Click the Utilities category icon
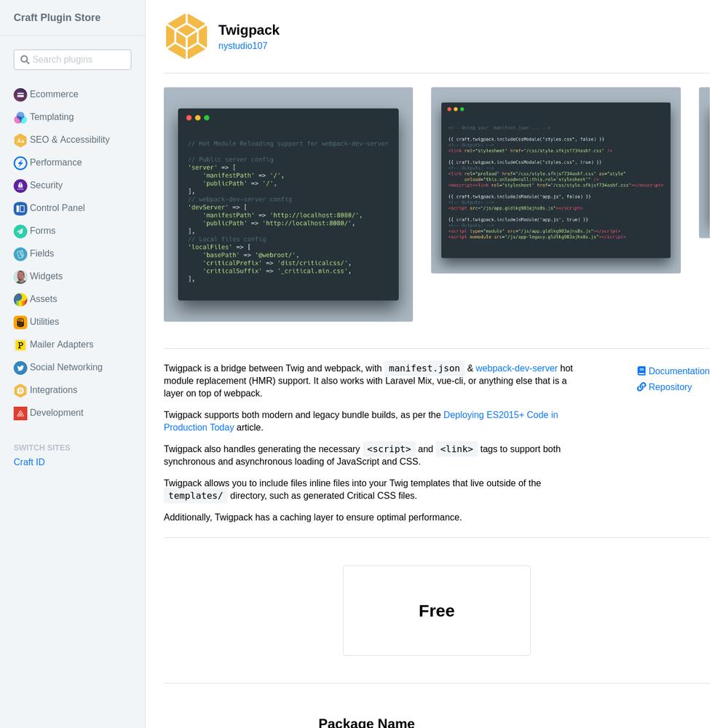 pyautogui.click(x=20, y=323)
